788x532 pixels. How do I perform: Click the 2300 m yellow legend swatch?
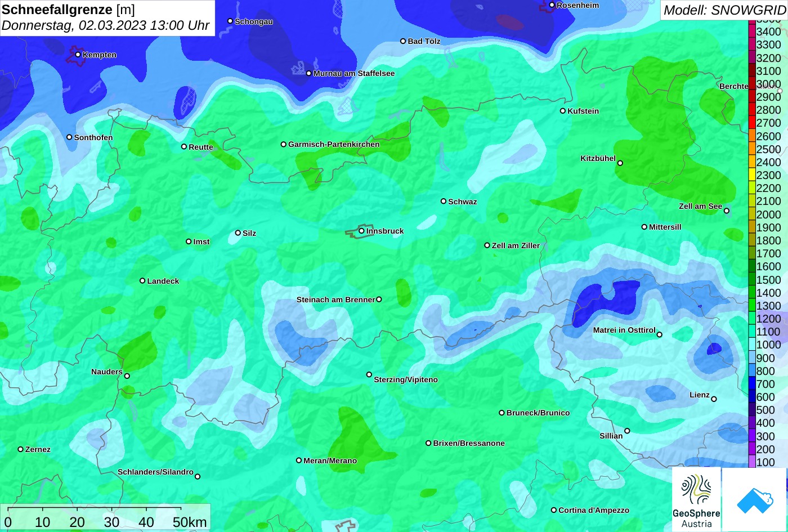pyautogui.click(x=752, y=175)
